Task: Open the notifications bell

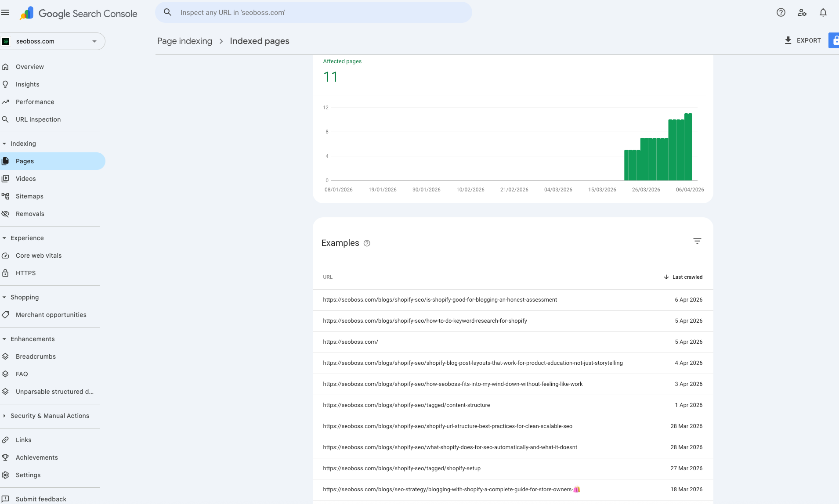Action: [823, 12]
